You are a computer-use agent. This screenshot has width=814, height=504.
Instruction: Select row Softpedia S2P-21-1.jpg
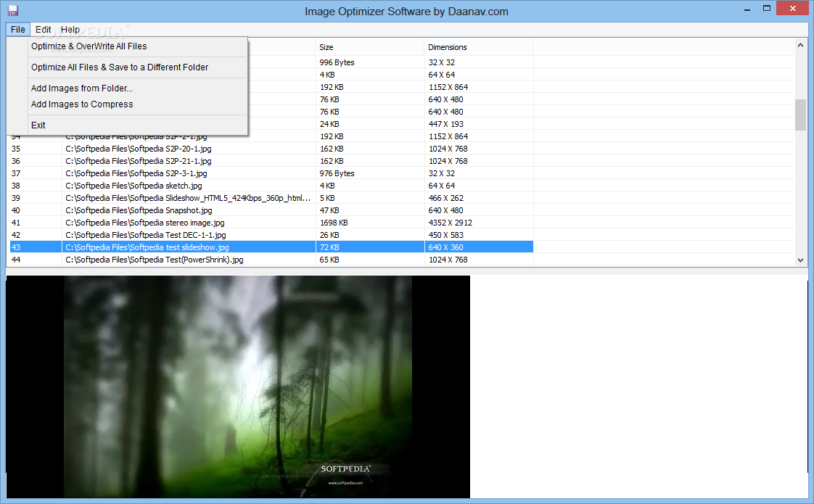(x=271, y=162)
